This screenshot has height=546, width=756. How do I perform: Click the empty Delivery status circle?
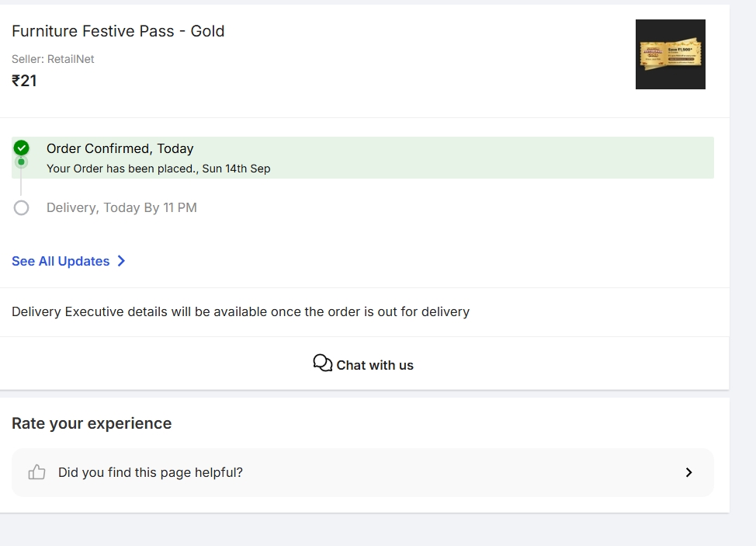pyautogui.click(x=21, y=207)
